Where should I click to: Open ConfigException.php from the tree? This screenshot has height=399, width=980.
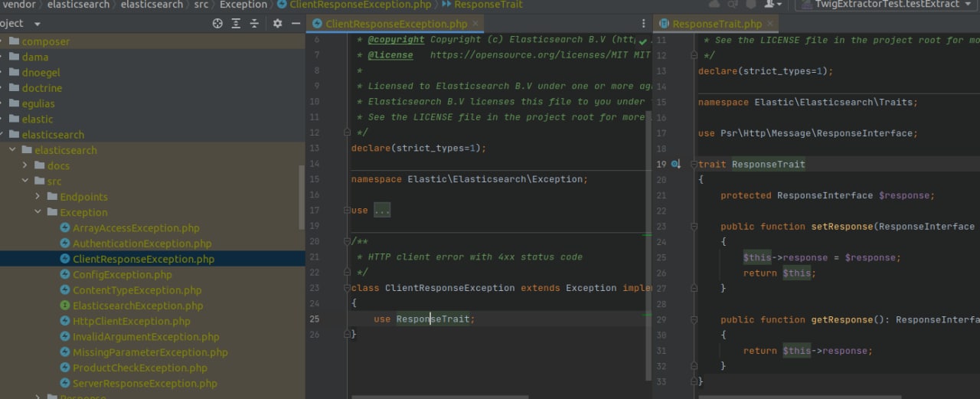click(122, 274)
